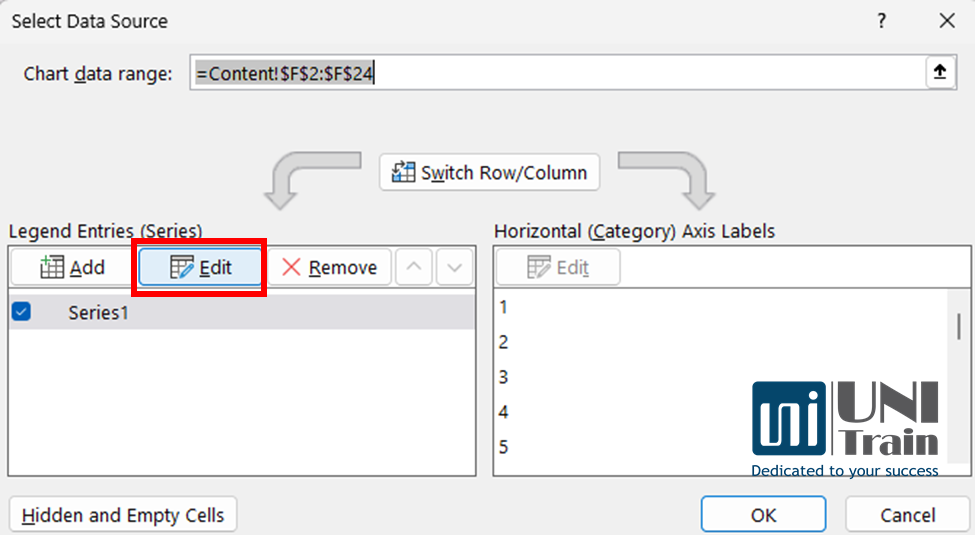Edit the selected legend series
Viewport: 975px width, 535px height.
coord(200,268)
